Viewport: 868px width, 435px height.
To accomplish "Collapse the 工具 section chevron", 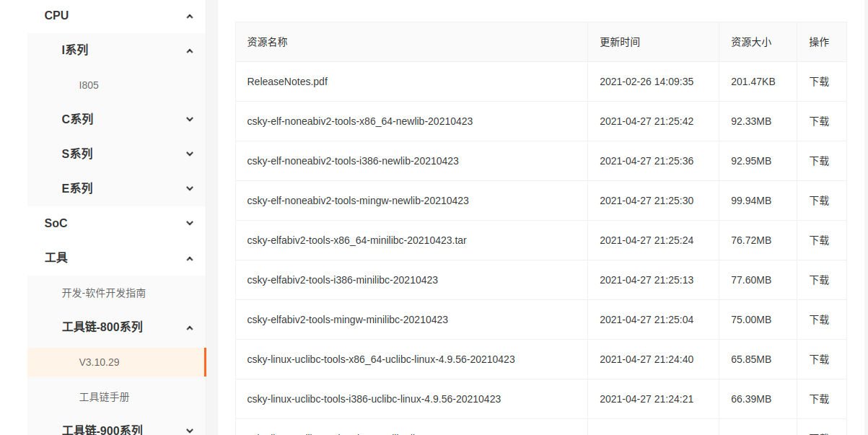I will pyautogui.click(x=190, y=258).
